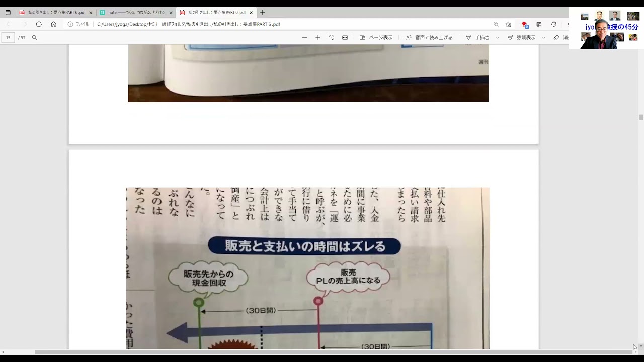
Task: Reload the page with the refresh icon
Action: (x=39, y=24)
